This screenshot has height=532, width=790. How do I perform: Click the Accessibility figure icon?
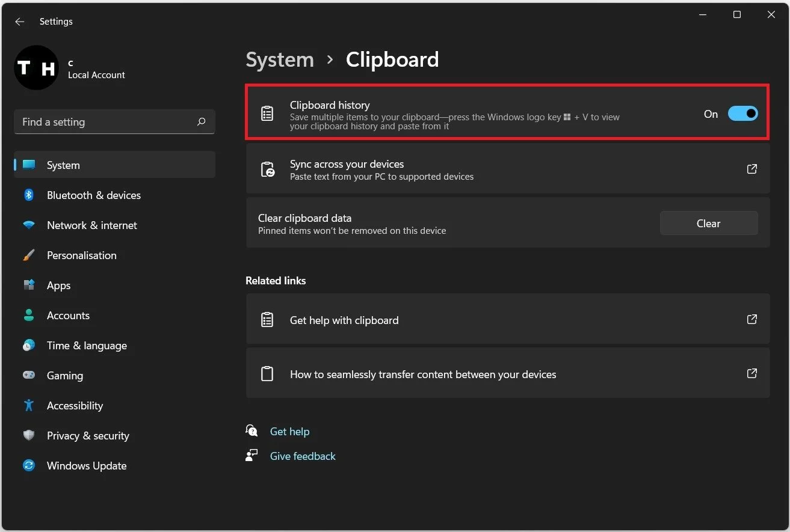coord(29,405)
